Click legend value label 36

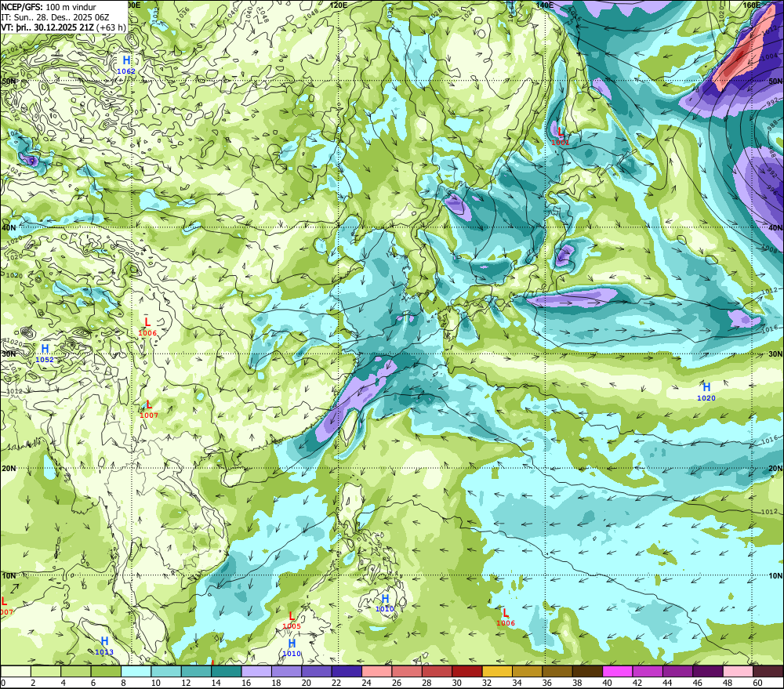pos(546,683)
